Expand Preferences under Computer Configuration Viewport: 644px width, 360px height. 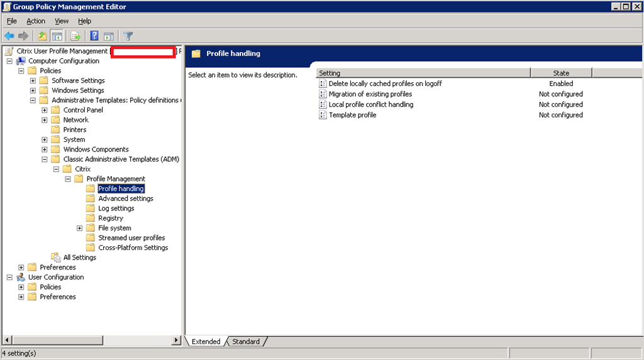[x=21, y=267]
